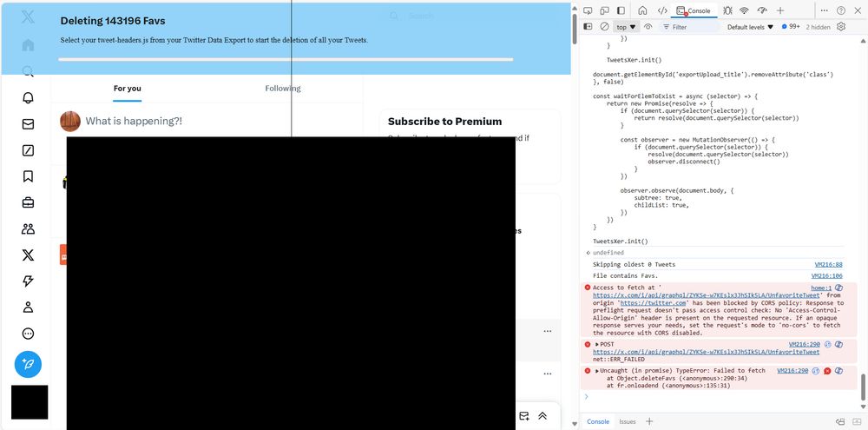Screen dimensions: 868x430
Task: Open the home:1 source link
Action: (x=821, y=288)
